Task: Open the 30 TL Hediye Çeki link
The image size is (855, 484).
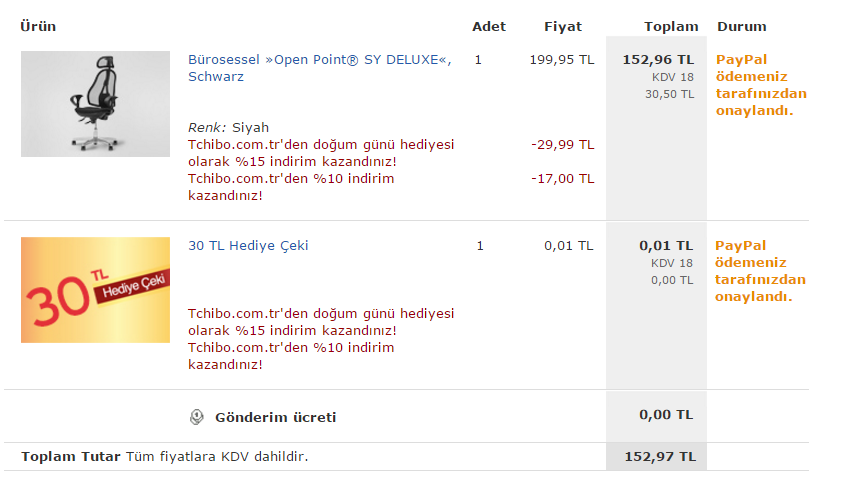Action: tap(248, 246)
